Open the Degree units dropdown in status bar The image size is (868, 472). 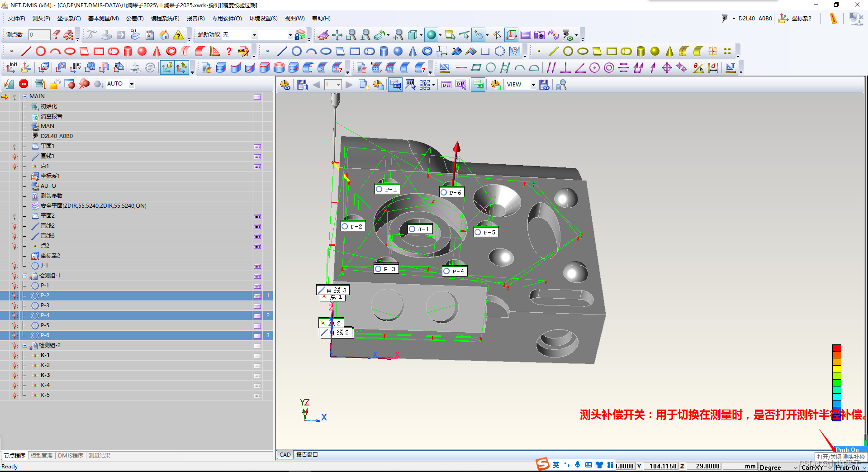pos(795,467)
